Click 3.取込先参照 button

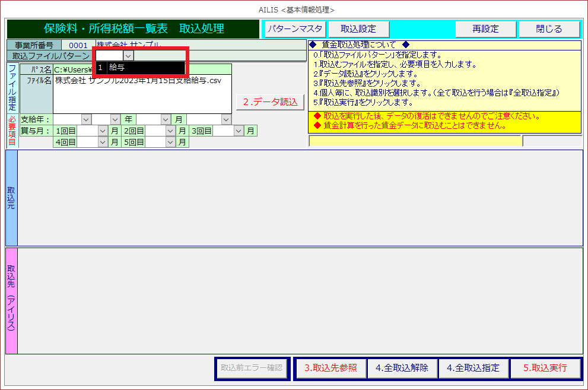coord(330,368)
